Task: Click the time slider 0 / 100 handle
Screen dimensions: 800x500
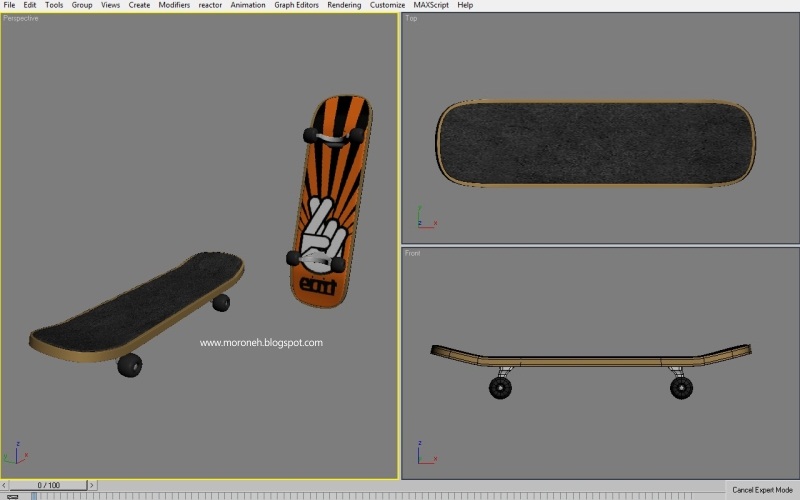Action: click(48, 485)
